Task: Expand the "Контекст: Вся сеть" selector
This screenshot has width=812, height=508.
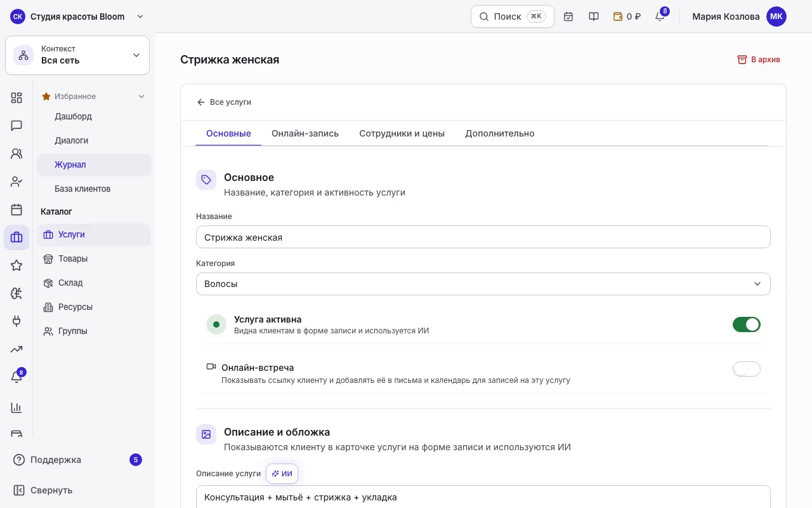Action: 77,55
